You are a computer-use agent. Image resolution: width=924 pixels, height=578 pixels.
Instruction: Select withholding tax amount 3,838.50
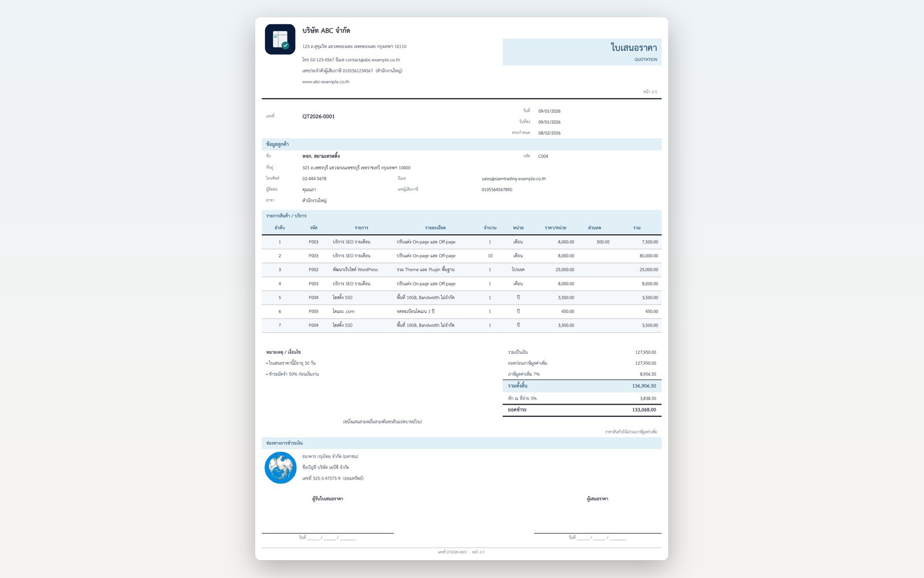point(647,398)
